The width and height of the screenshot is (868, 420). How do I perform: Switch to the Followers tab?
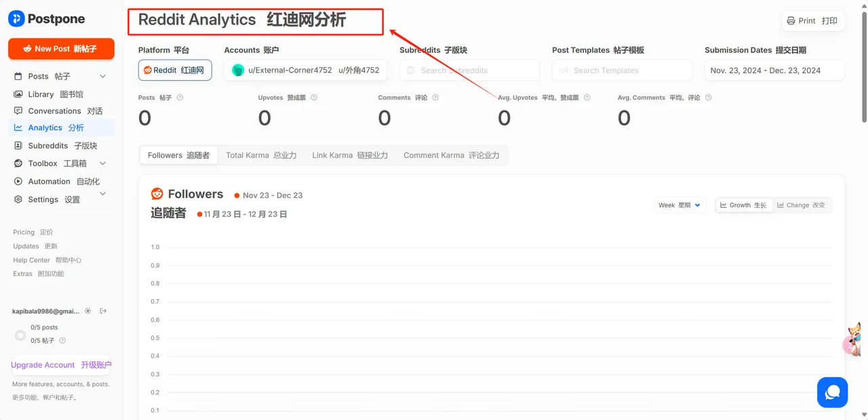179,155
